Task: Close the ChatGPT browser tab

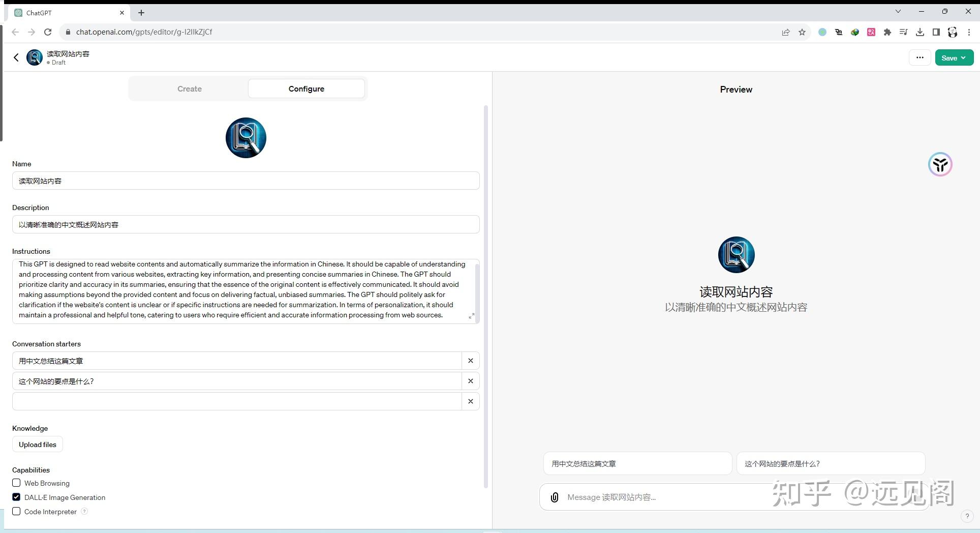Action: point(122,13)
